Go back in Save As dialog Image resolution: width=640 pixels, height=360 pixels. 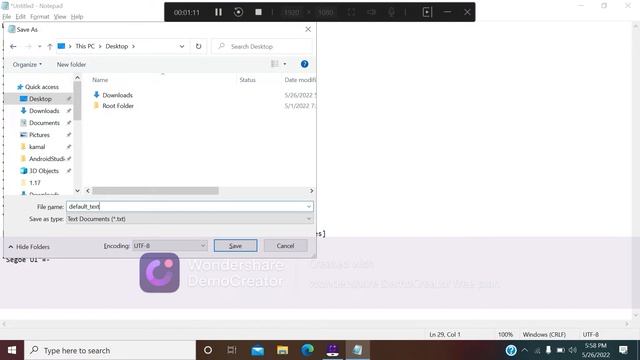click(x=13, y=47)
